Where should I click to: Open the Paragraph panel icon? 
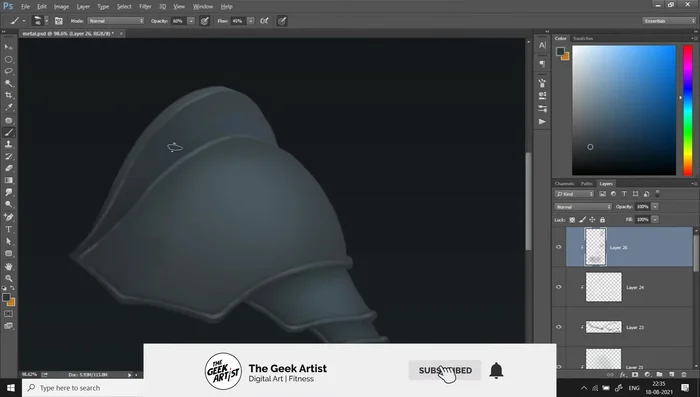click(x=542, y=63)
